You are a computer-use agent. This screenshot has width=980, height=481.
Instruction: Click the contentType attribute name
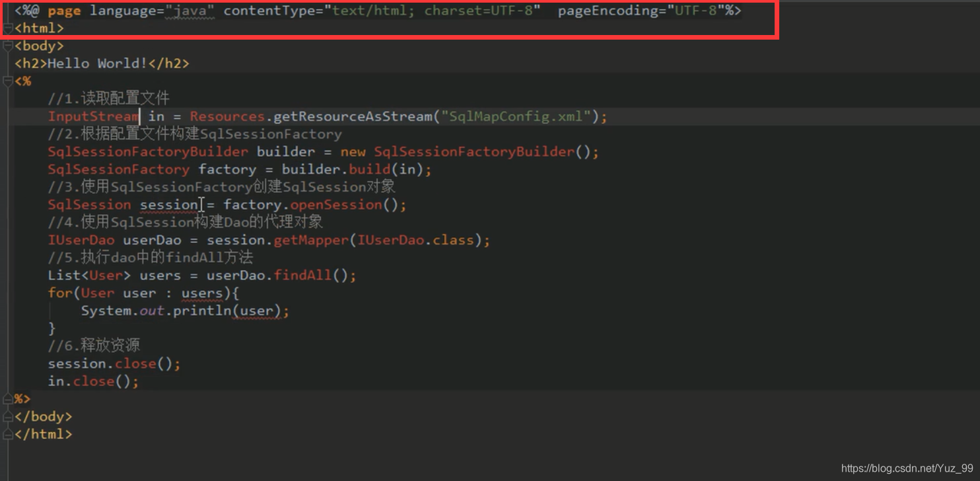(x=269, y=11)
